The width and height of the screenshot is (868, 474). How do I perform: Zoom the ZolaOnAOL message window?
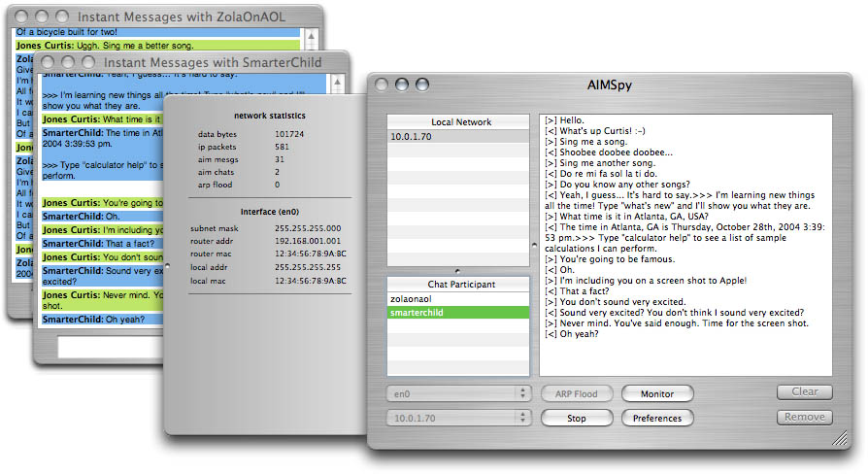tap(62, 17)
